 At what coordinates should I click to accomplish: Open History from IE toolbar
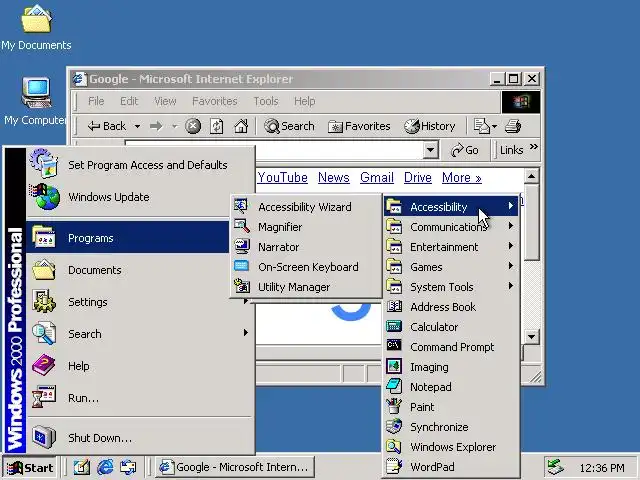tap(429, 126)
